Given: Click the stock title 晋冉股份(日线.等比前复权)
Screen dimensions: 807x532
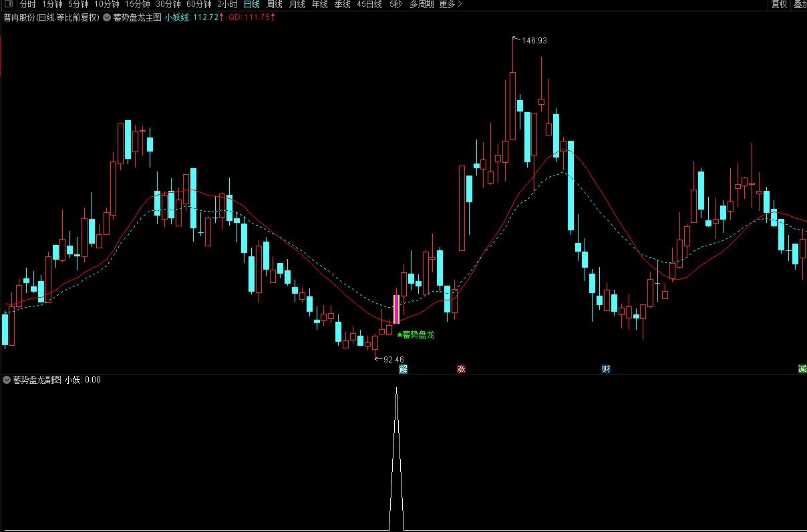Looking at the screenshot, I should click(51, 17).
